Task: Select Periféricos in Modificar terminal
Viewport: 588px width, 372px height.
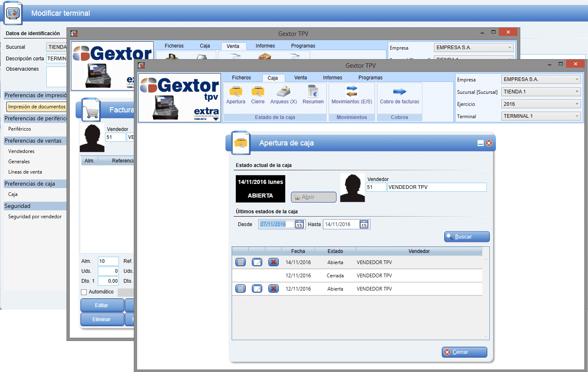Action: (19, 129)
